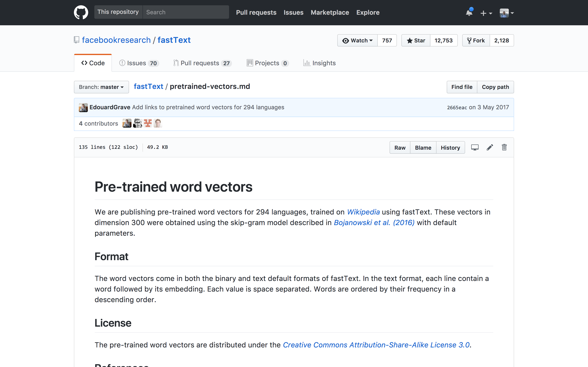The width and height of the screenshot is (588, 367).
Task: Expand the Watch dropdown
Action: 357,41
